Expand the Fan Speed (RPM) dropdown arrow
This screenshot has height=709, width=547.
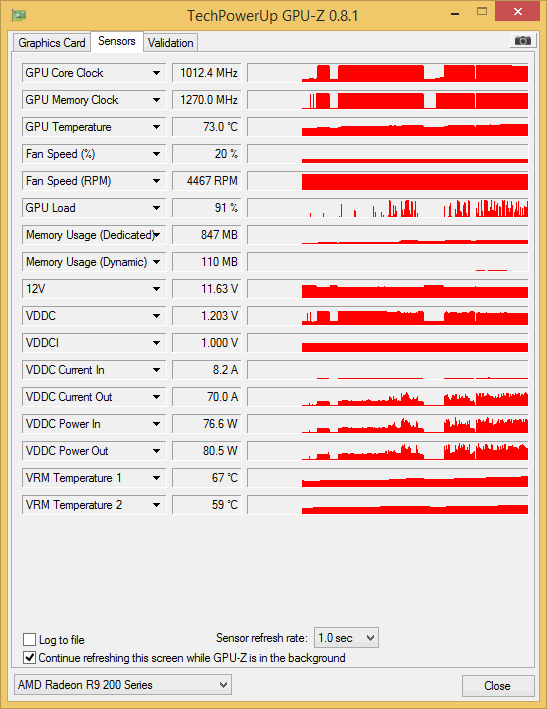click(156, 181)
